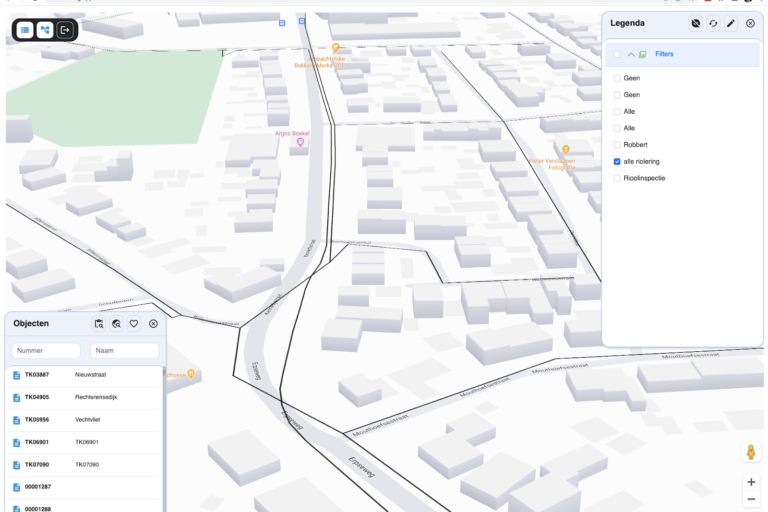
Task: Toggle the Filters group master checkbox
Action: [617, 54]
